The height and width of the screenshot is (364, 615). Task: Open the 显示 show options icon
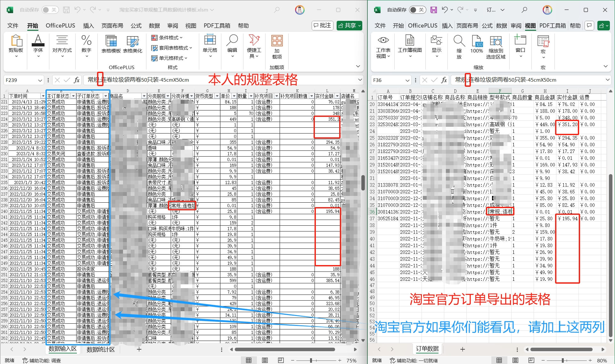click(437, 46)
